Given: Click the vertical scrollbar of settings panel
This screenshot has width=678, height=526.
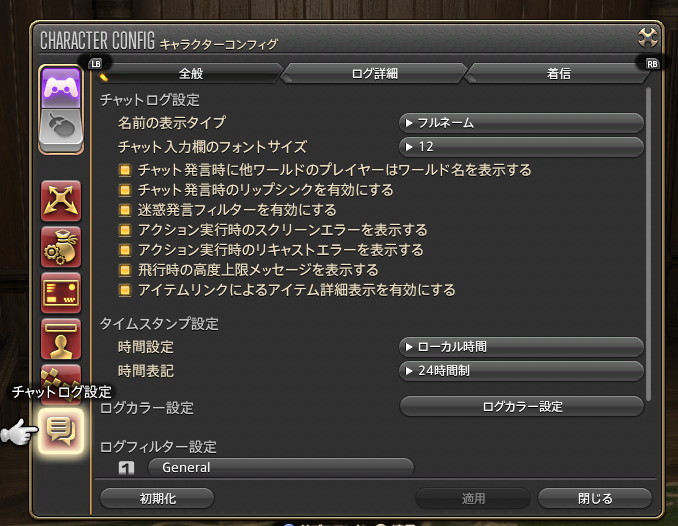Looking at the screenshot, I should pyautogui.click(x=648, y=244).
